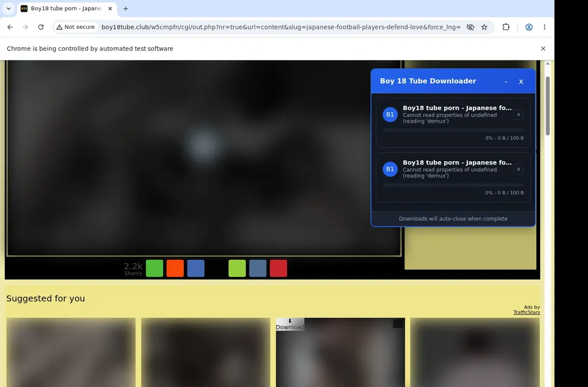Click the Suggested for you heading
Viewport: 588px width, 387px height.
[x=46, y=298]
